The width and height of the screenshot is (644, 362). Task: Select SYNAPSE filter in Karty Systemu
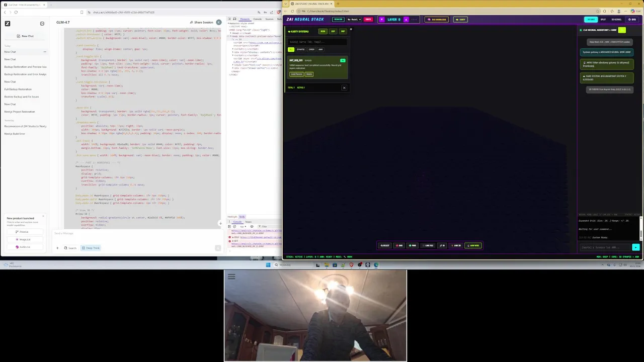[x=300, y=49]
